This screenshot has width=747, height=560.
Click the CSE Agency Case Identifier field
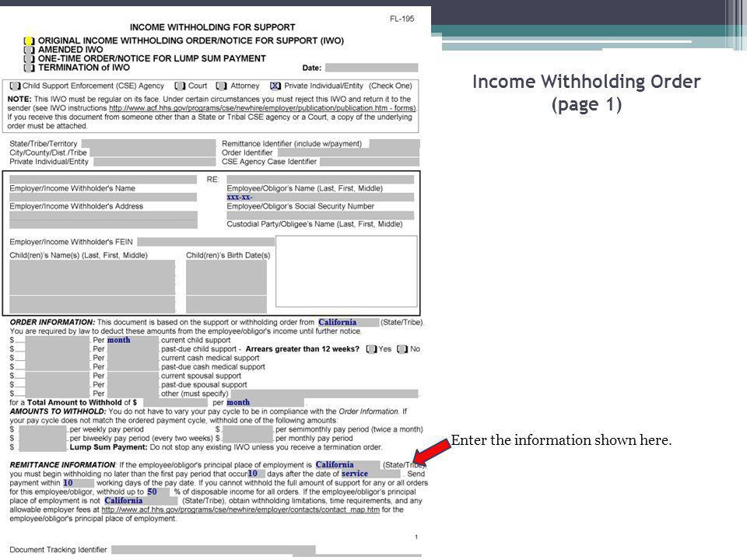click(x=370, y=162)
